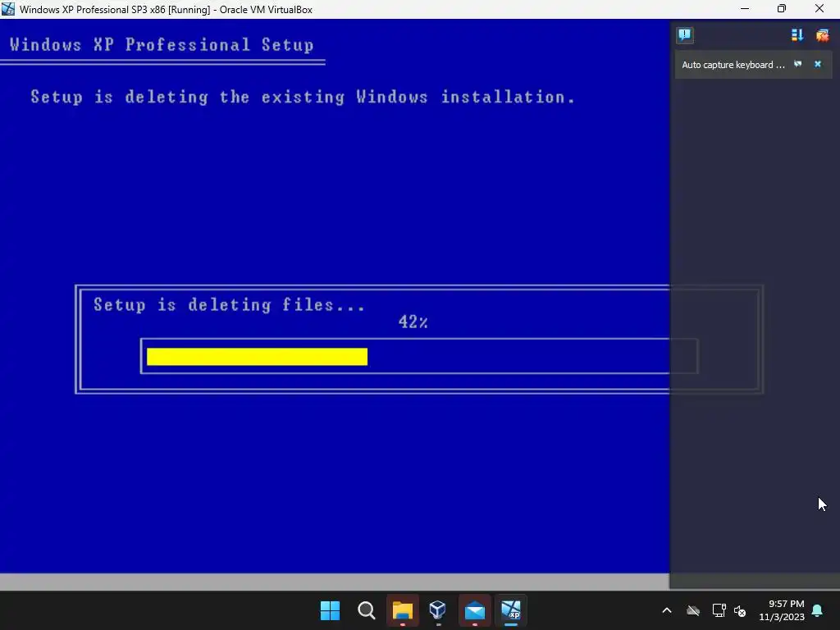Image resolution: width=840 pixels, height=630 pixels.
Task: Click the VirtualBox window title icon
Action: [x=8, y=9]
